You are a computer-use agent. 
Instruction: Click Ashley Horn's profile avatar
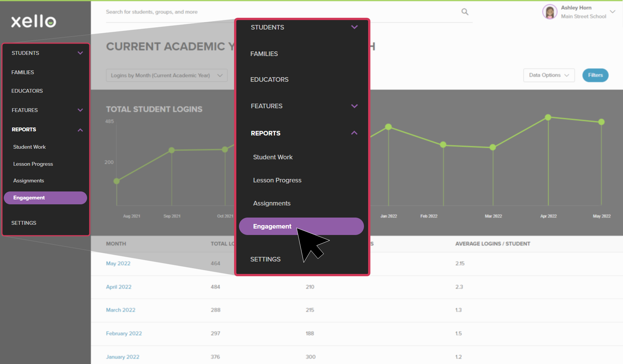coord(550,12)
